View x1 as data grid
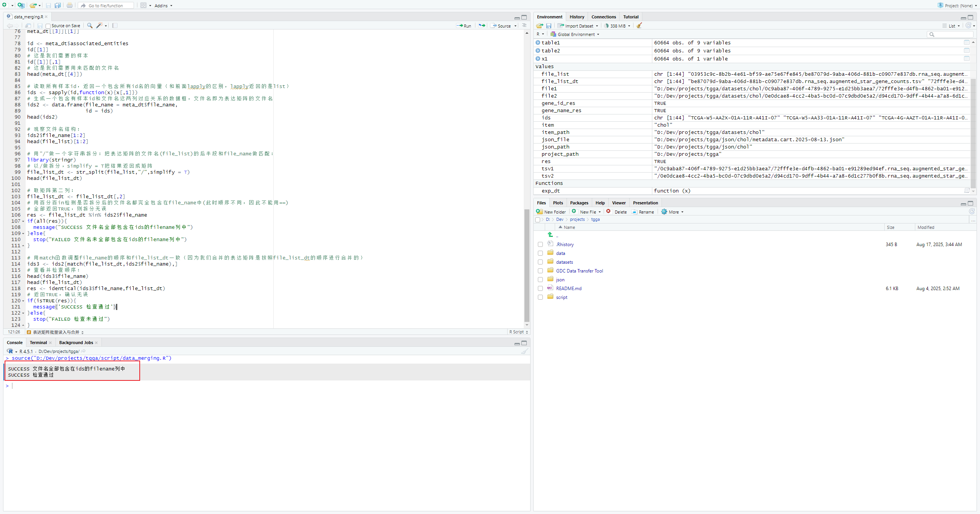The image size is (980, 514). [x=967, y=59]
